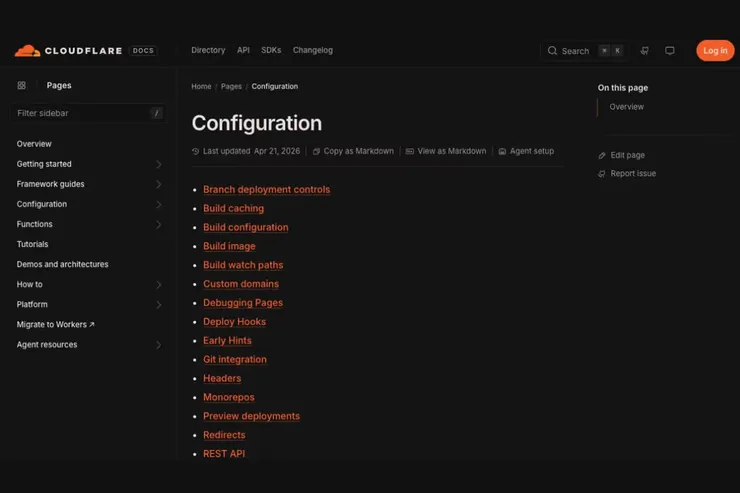Click the feedback icon next to search
This screenshot has width=740, height=493.
coord(645,50)
